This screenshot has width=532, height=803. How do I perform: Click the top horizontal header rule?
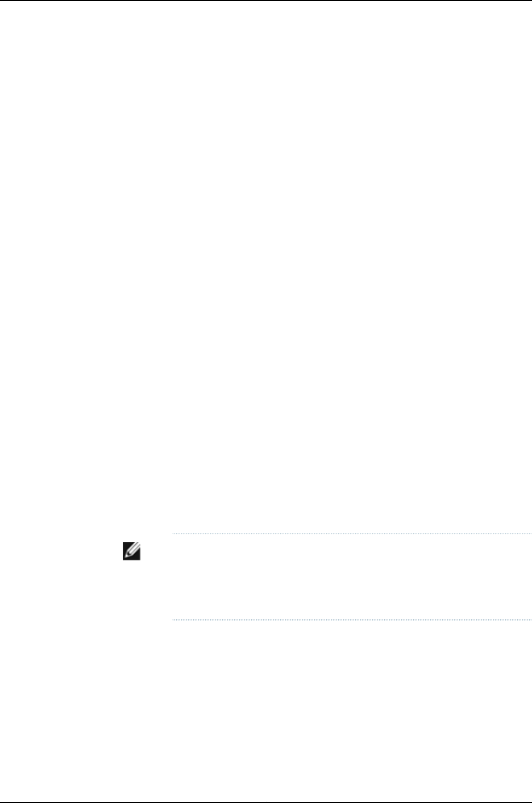[266, 1]
